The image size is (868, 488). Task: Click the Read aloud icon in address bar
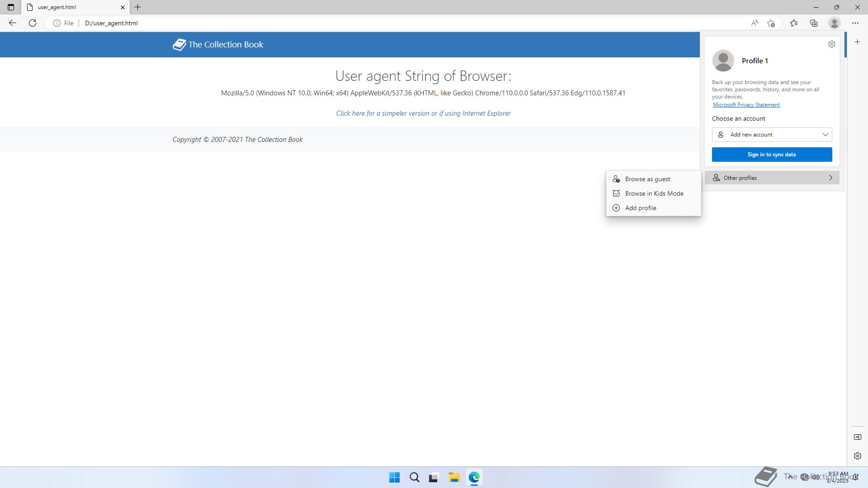(x=754, y=23)
